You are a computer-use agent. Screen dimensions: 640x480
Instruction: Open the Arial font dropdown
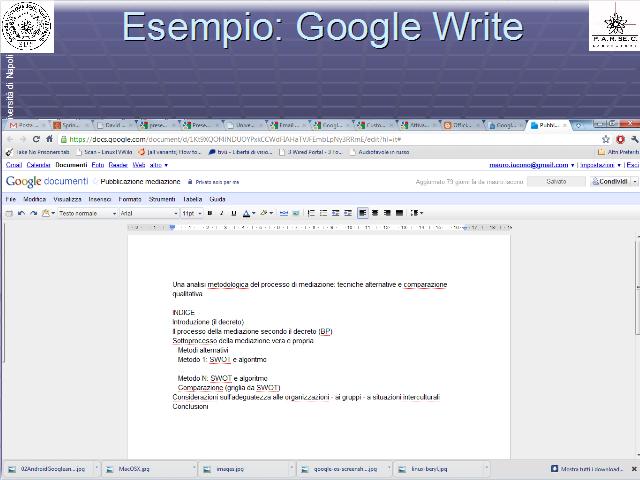(149, 213)
